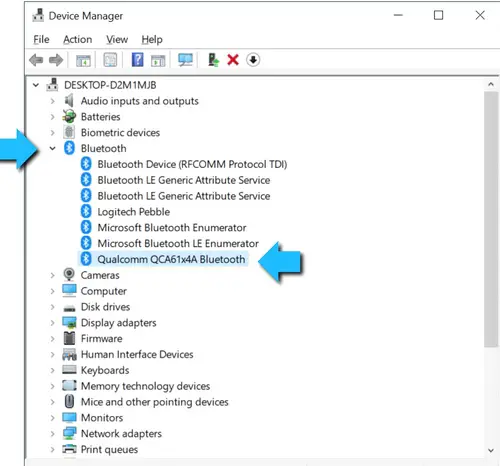Viewport: 500px width, 466px height.
Task: Select the Logitech Pebble device
Action: click(x=133, y=212)
